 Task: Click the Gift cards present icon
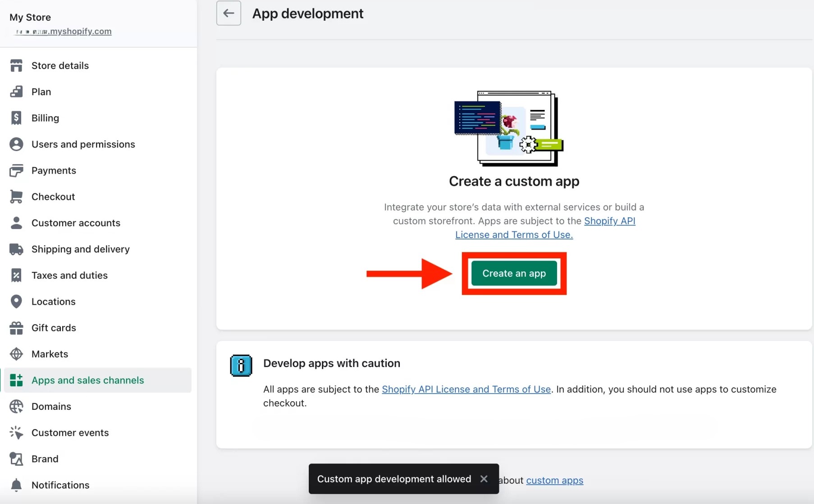pyautogui.click(x=16, y=328)
